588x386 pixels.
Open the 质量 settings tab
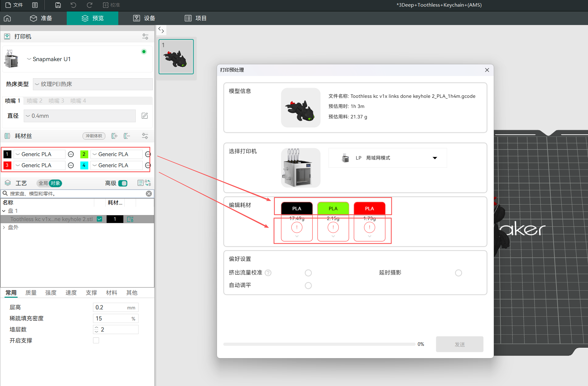[31, 293]
